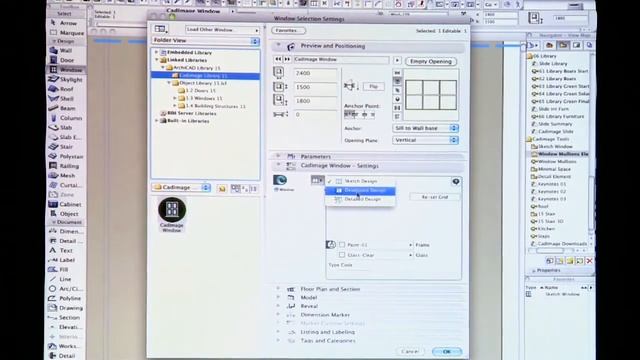Expand the 1.4 Building Structures 15 folder
This screenshot has height=360, width=640.
175,106
